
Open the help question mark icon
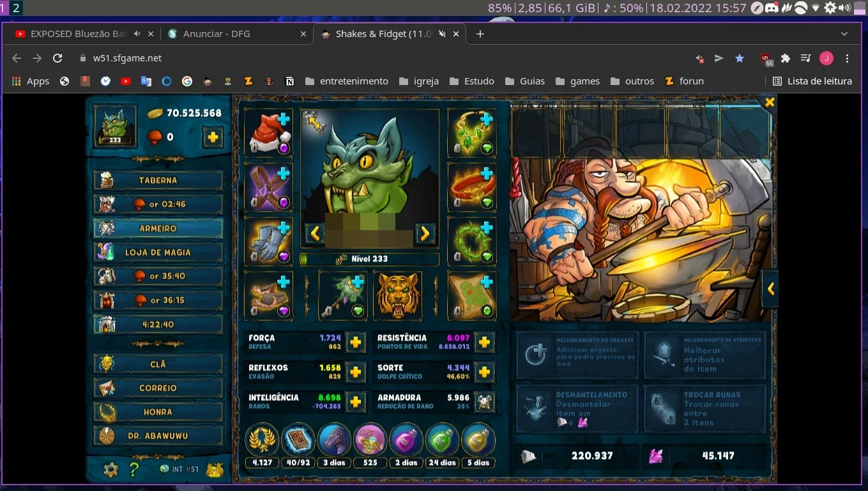(x=134, y=470)
